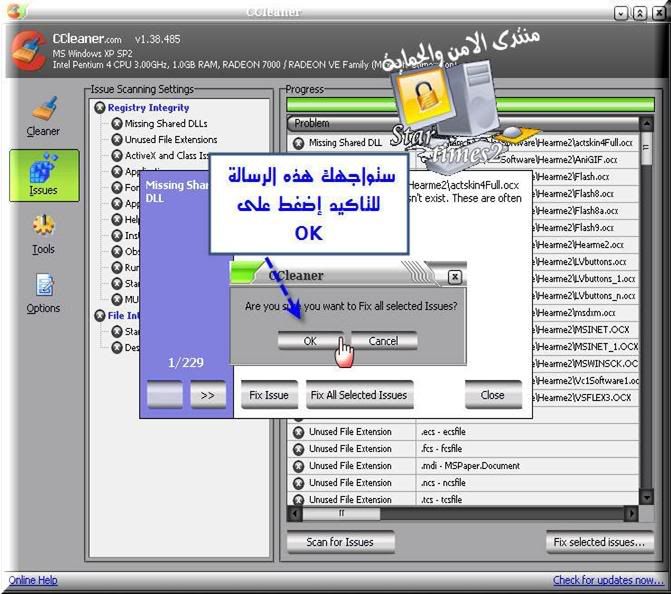Go to next issue with >> button
671x594 pixels.
(208, 395)
